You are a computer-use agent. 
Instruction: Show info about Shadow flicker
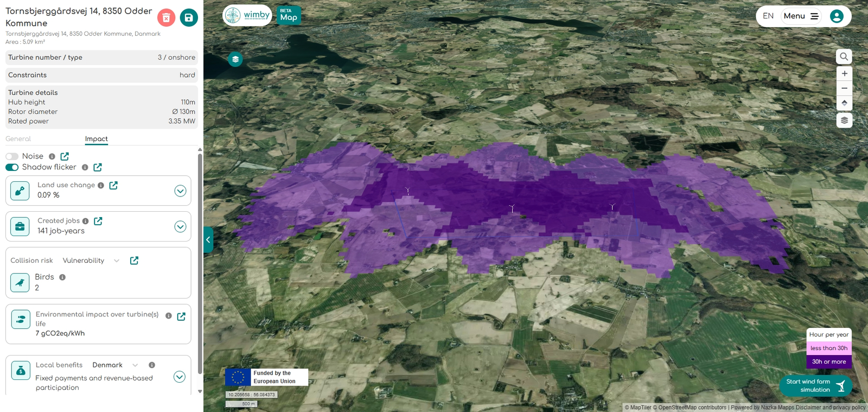(x=85, y=167)
